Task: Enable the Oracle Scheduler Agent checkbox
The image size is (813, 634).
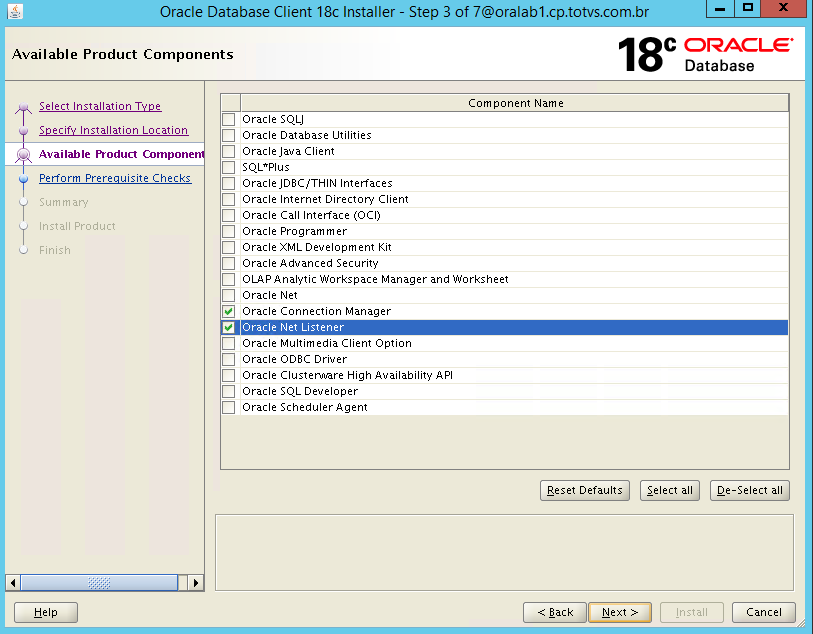Action: click(229, 407)
